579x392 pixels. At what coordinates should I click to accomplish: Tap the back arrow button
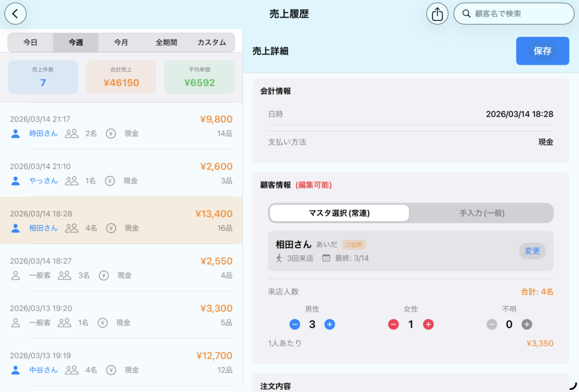pos(15,14)
